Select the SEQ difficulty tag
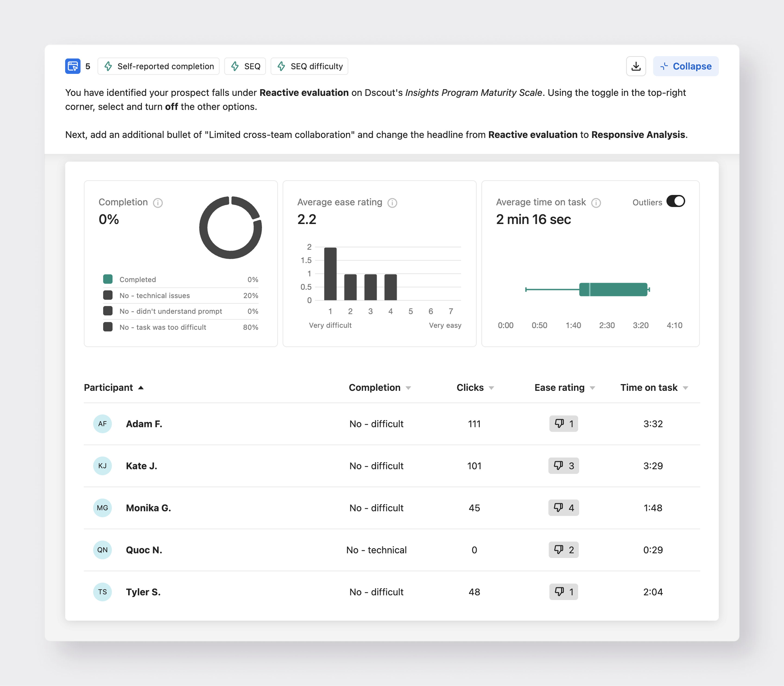Viewport: 784px width, 686px height. (x=309, y=66)
